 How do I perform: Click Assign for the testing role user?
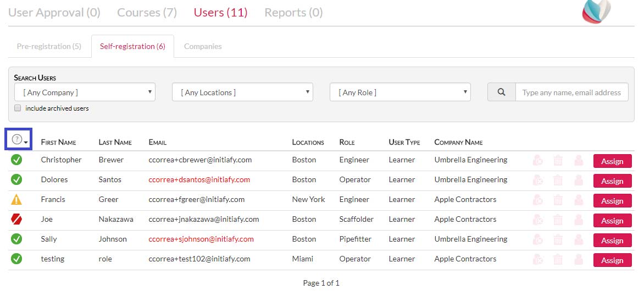[x=612, y=260]
